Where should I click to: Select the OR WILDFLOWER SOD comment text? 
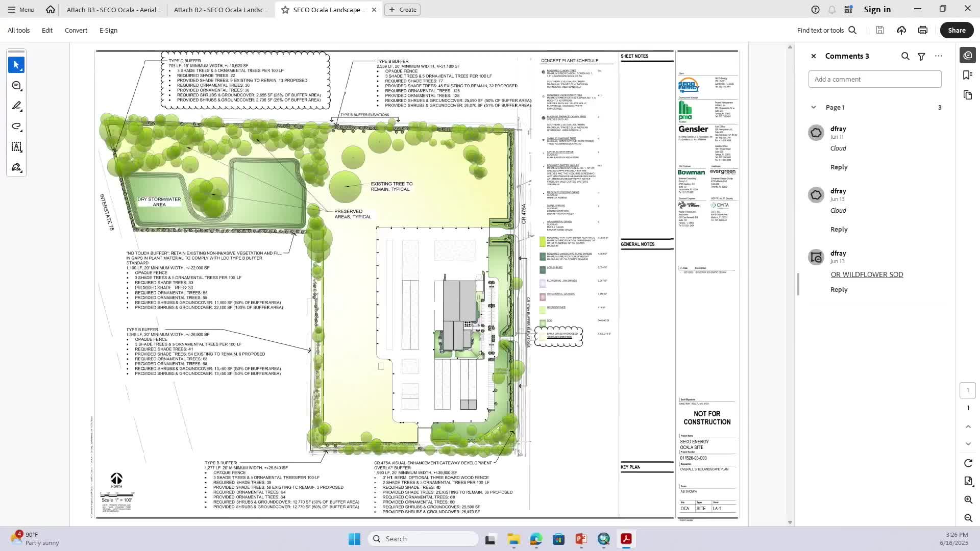click(867, 274)
